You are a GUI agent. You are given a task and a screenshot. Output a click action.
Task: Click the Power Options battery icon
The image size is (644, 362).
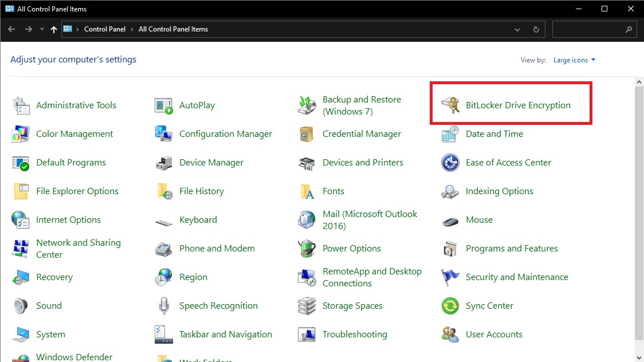[x=307, y=249]
